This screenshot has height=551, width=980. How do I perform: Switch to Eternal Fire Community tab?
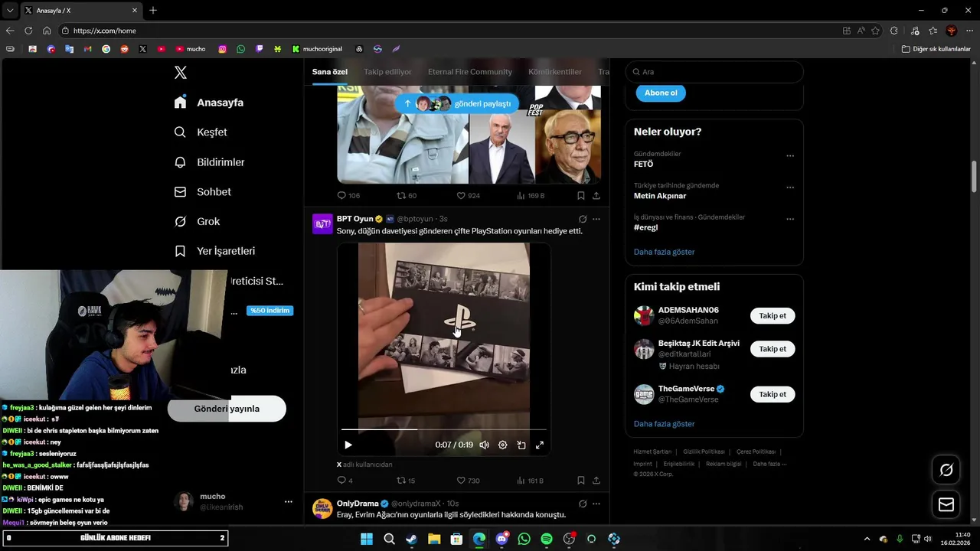pos(470,72)
